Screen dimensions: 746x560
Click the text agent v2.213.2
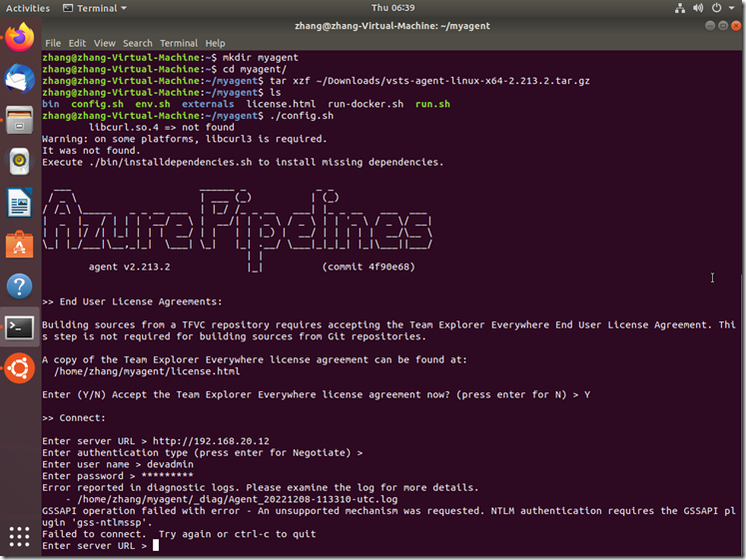coord(129,267)
